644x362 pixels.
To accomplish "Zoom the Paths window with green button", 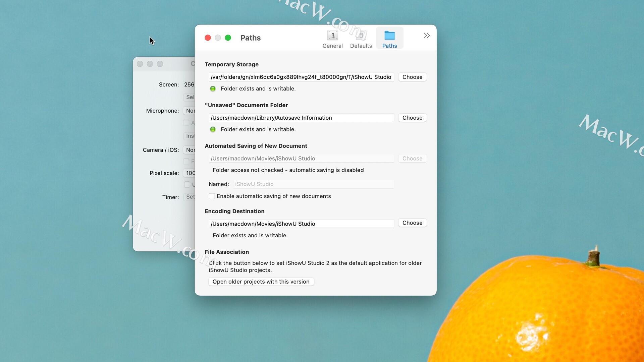I will pyautogui.click(x=228, y=38).
